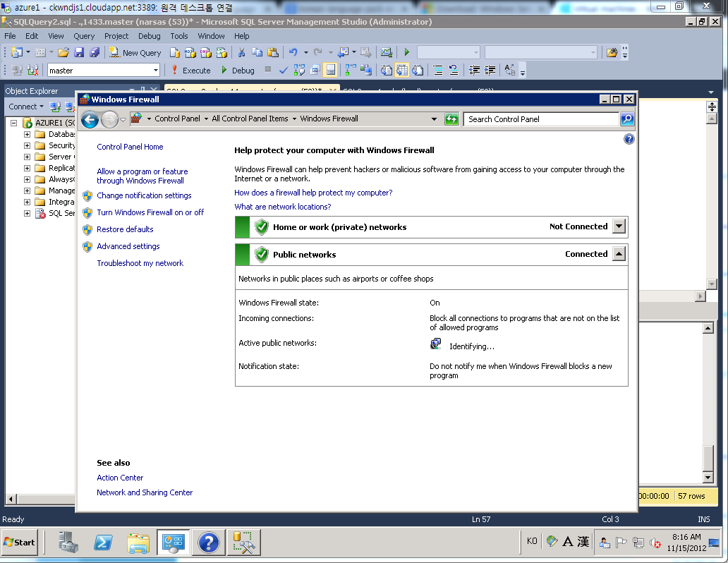Click the Analysis Services MDX Query icon

click(x=190, y=52)
